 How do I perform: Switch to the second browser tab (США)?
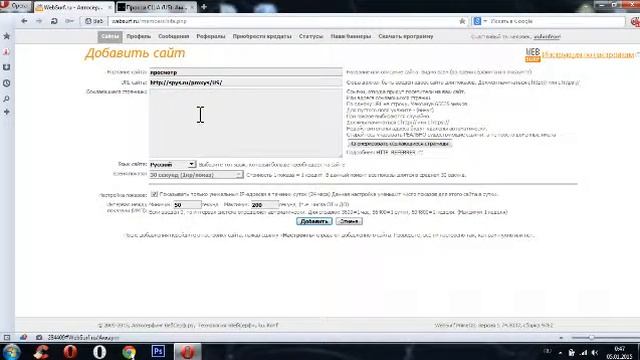[x=156, y=7]
